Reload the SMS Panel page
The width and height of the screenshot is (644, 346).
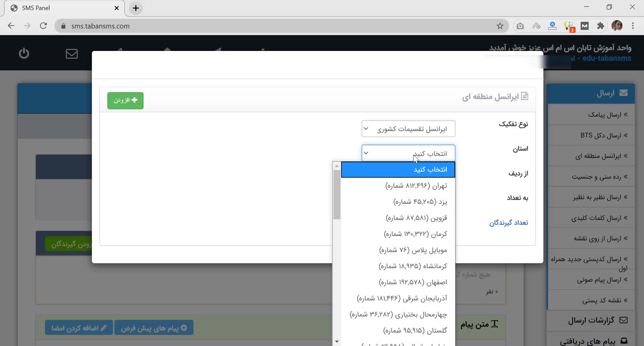click(x=43, y=26)
